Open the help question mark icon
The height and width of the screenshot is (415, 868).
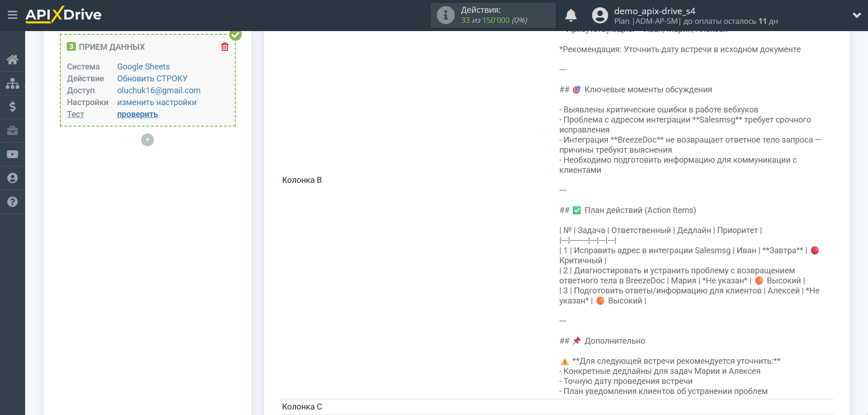[x=12, y=202]
